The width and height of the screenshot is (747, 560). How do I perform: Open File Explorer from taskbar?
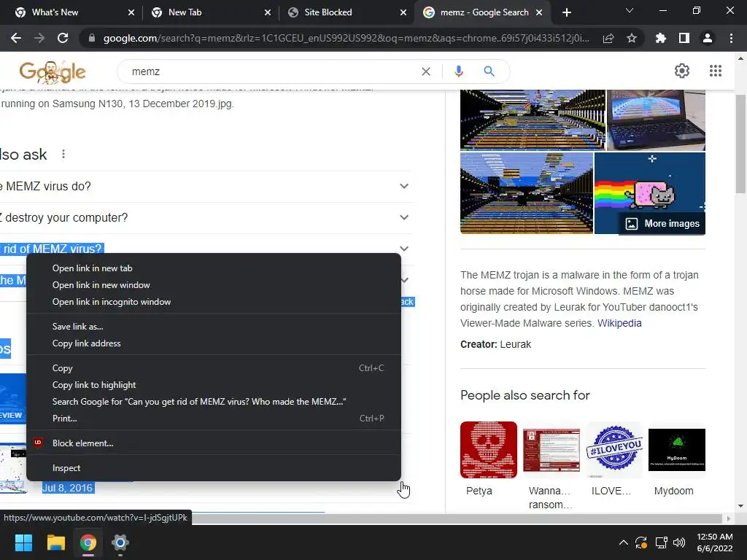coord(55,542)
